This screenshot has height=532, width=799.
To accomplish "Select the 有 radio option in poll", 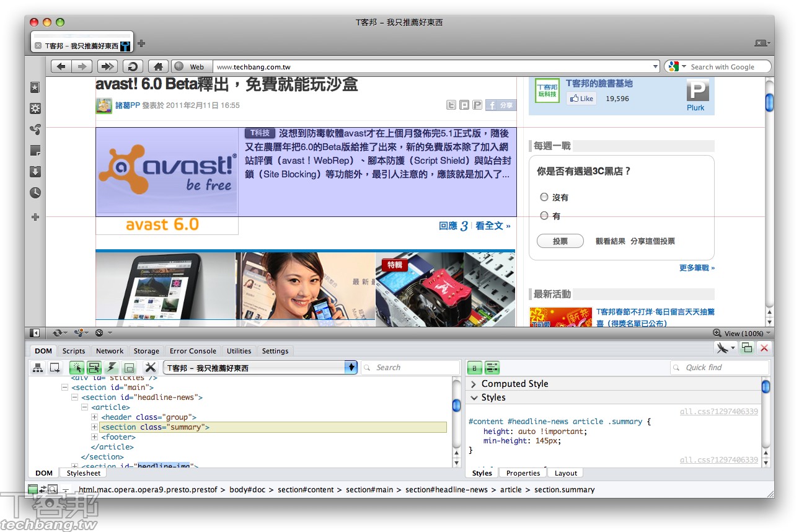I will click(x=544, y=216).
